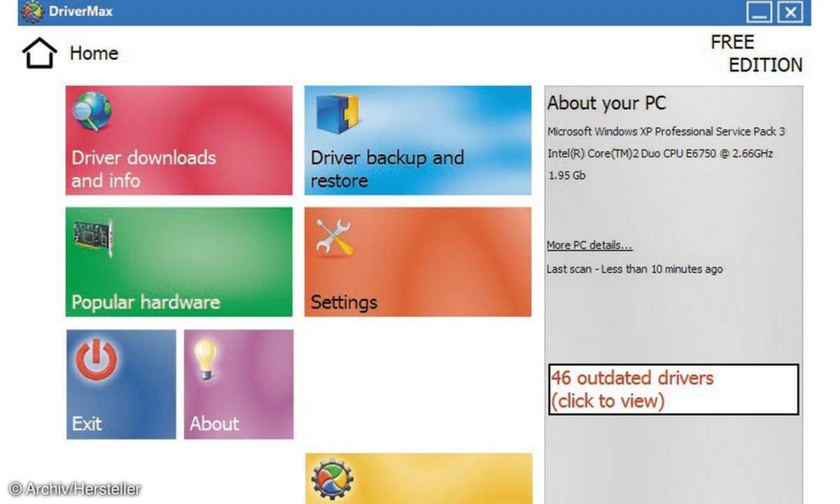Click the network card icon on Popular hardware tile

tap(93, 238)
